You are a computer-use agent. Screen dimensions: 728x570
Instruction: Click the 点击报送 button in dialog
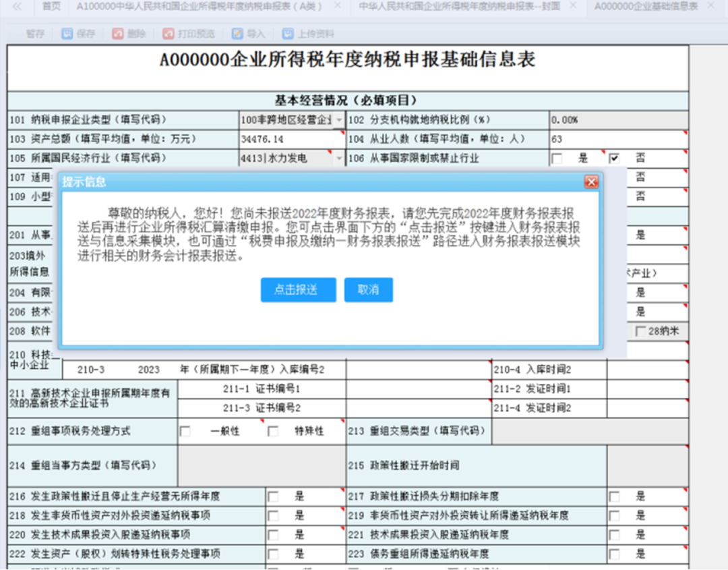[x=298, y=290]
